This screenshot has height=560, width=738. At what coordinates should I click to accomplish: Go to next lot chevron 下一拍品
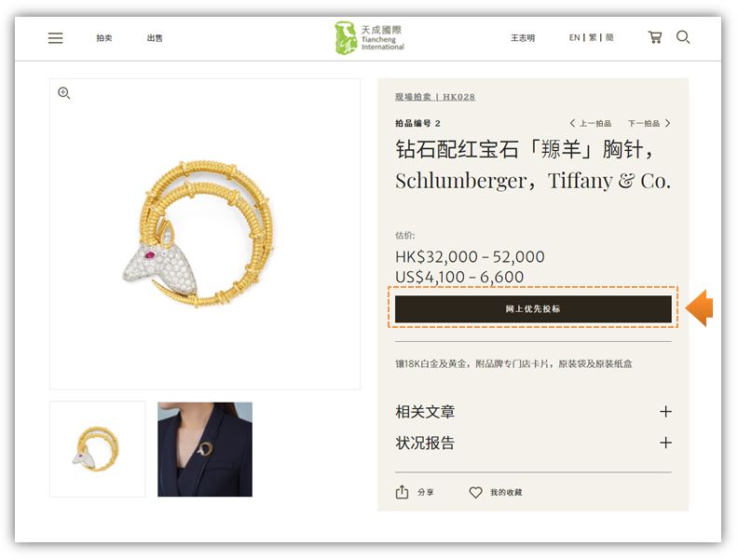pos(649,123)
